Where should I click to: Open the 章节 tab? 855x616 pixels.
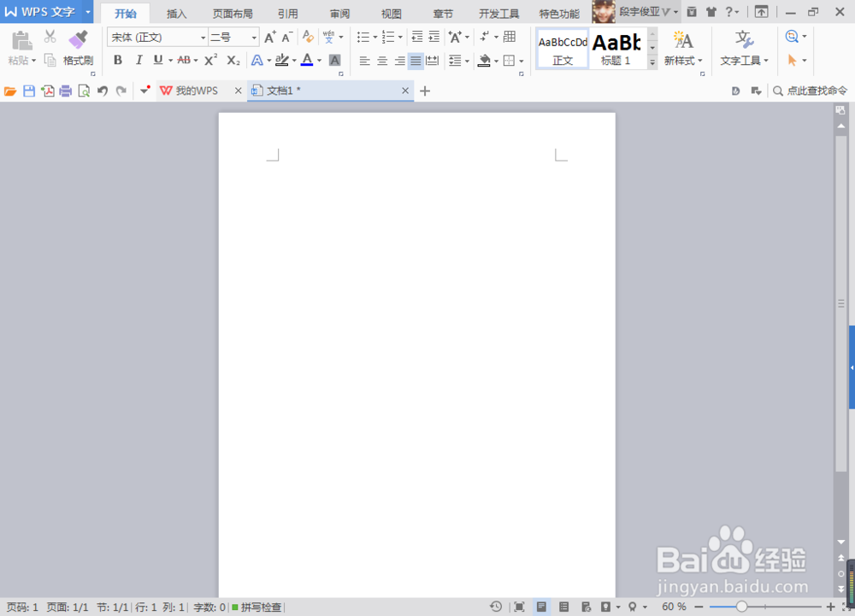[x=443, y=14]
